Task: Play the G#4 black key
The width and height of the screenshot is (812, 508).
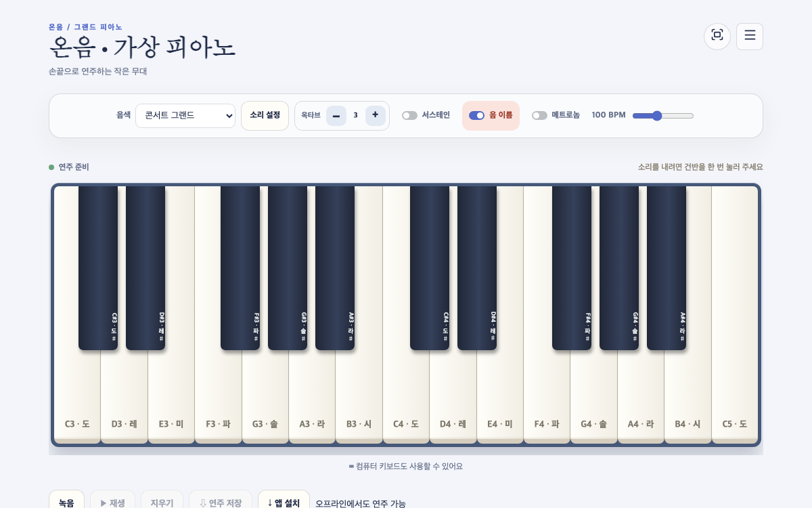Action: click(619, 268)
